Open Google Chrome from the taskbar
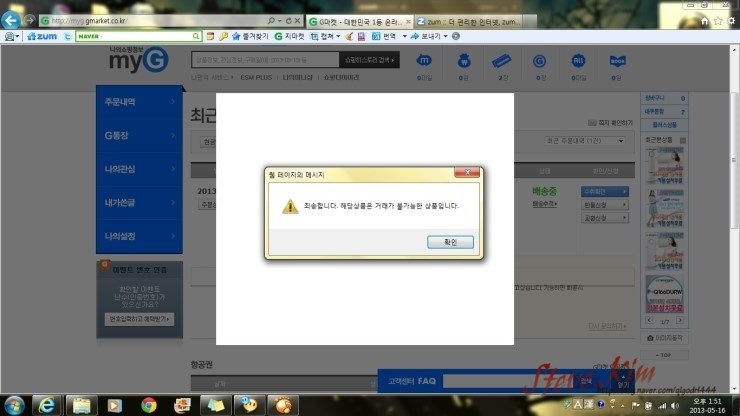 [x=149, y=406]
